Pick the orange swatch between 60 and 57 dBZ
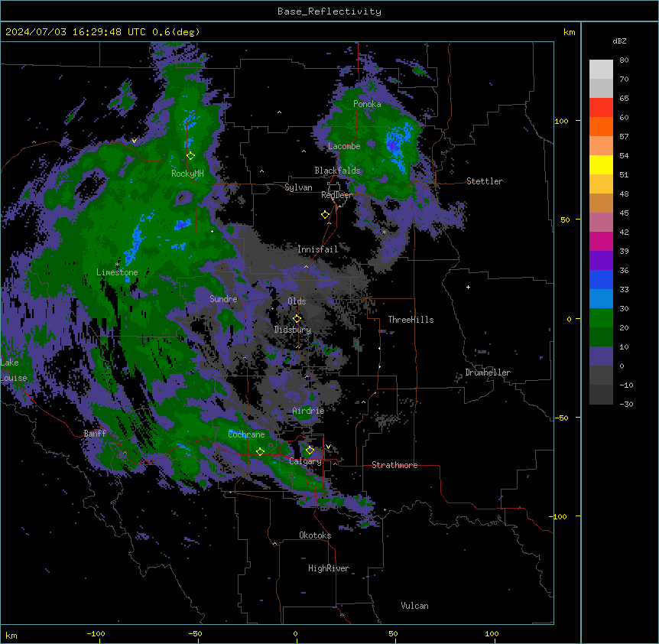The height and width of the screenshot is (644, 659). pos(601,126)
